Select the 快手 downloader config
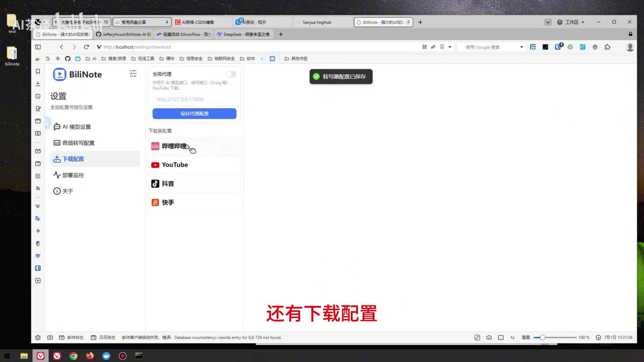Viewport: 644px width, 362px height. (195, 202)
